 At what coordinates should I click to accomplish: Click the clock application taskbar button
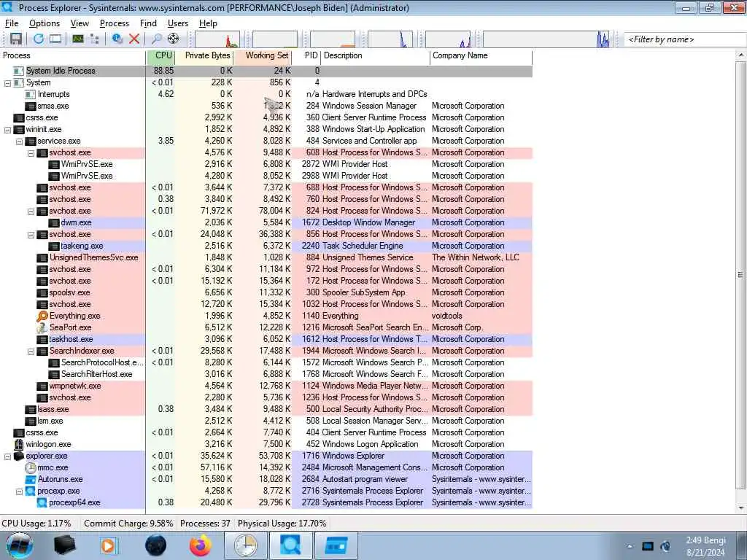point(245,545)
